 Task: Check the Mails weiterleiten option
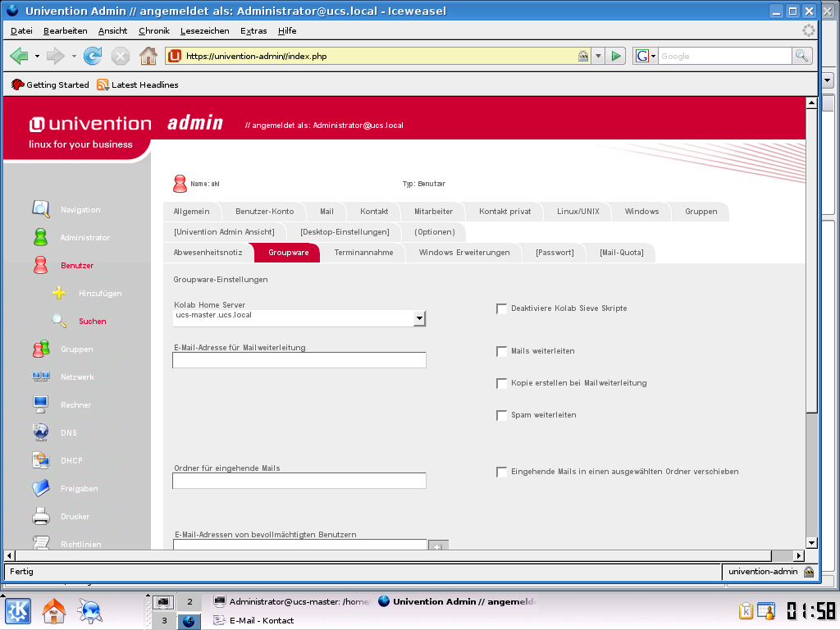502,351
